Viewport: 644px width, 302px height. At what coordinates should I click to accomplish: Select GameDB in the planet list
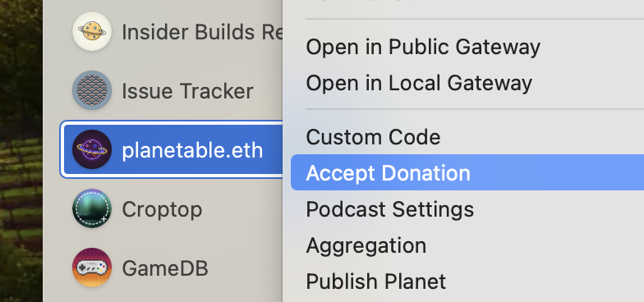165,268
